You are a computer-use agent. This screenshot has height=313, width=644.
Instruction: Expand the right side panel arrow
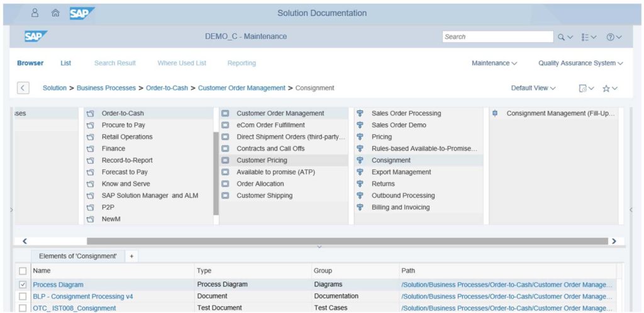(631, 210)
